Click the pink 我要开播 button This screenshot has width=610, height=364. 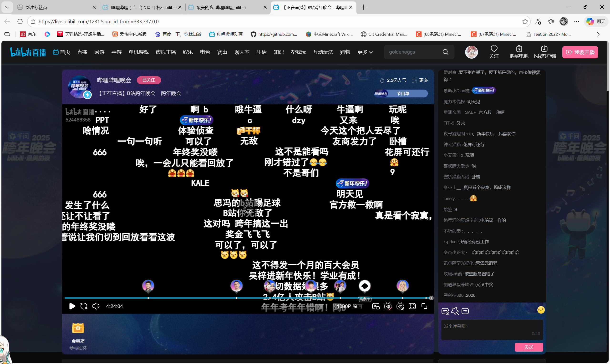tap(580, 52)
